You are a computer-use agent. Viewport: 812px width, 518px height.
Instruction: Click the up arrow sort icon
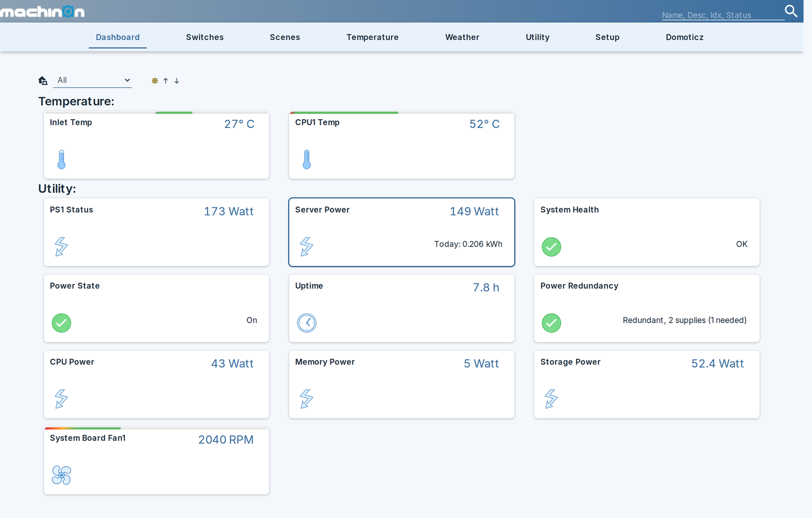[x=165, y=81]
